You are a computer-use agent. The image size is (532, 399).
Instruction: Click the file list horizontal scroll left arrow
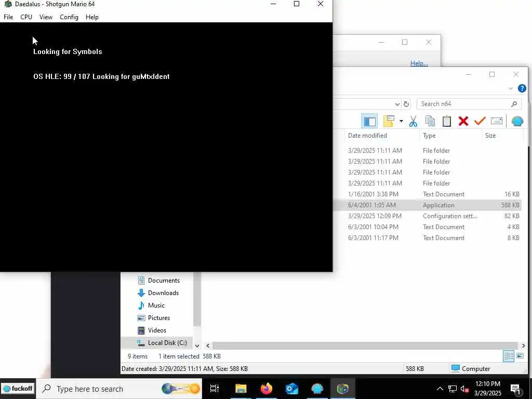pos(208,345)
